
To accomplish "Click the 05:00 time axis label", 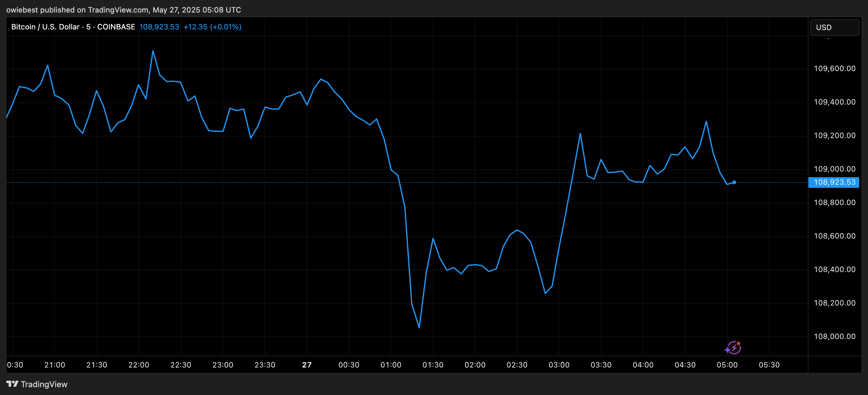I will pos(727,365).
